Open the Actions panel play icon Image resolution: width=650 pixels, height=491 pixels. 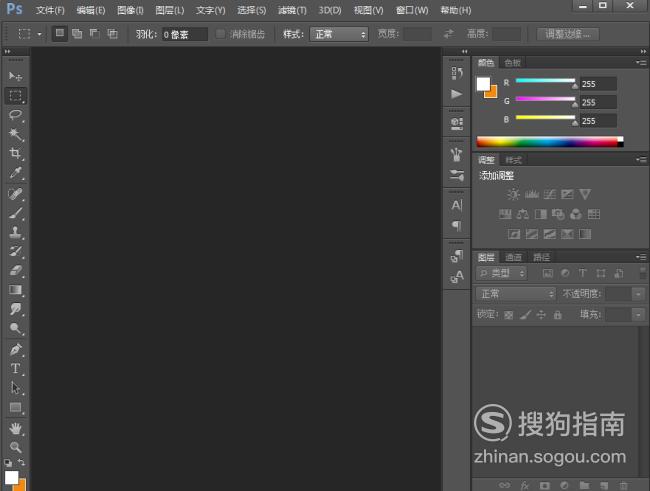point(457,94)
